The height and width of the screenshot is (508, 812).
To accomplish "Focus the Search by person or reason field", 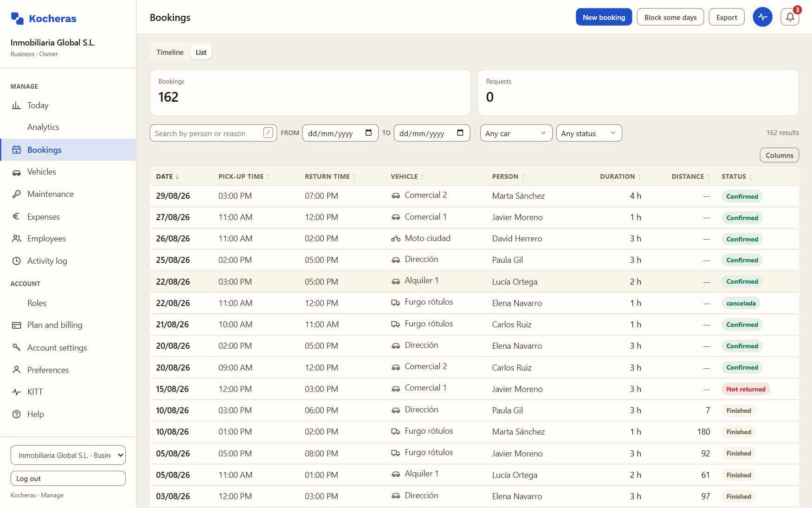I will click(x=213, y=133).
